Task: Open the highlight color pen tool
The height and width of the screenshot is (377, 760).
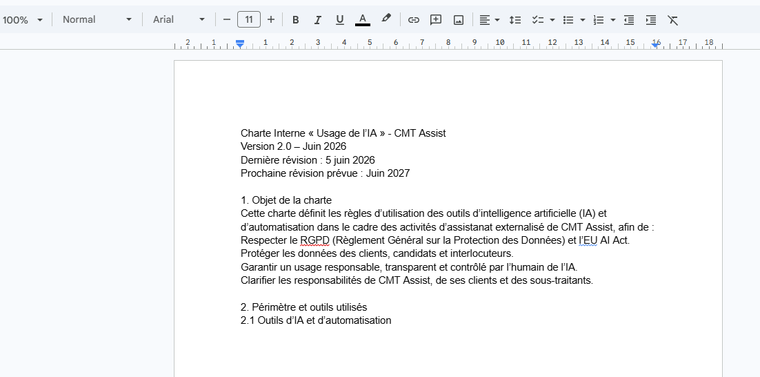Action: tap(386, 19)
